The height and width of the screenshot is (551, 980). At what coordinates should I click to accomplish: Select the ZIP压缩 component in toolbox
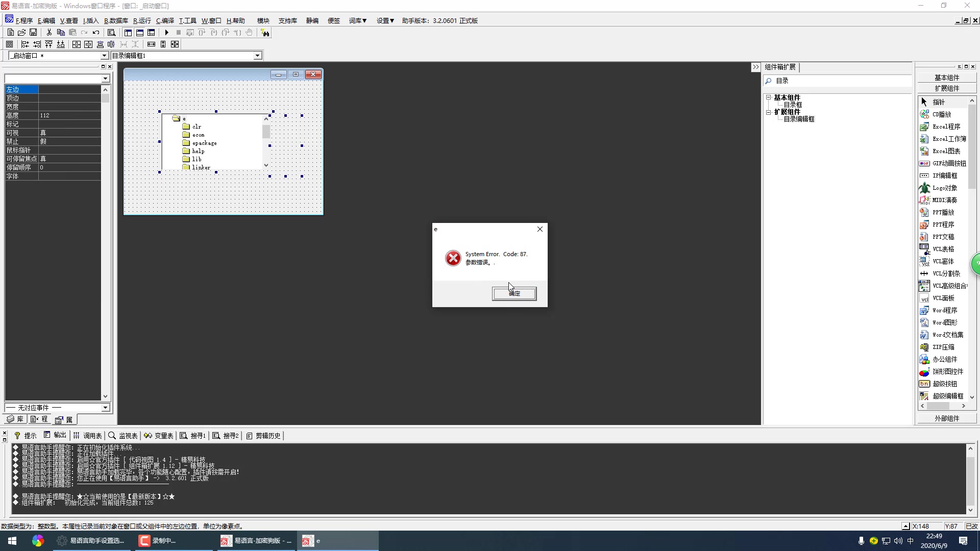943,347
